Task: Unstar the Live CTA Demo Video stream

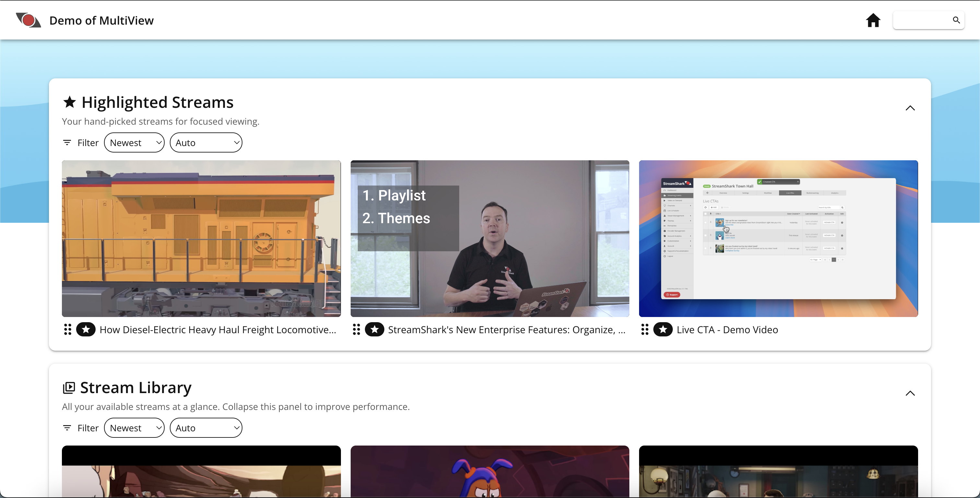Action: pyautogui.click(x=663, y=329)
